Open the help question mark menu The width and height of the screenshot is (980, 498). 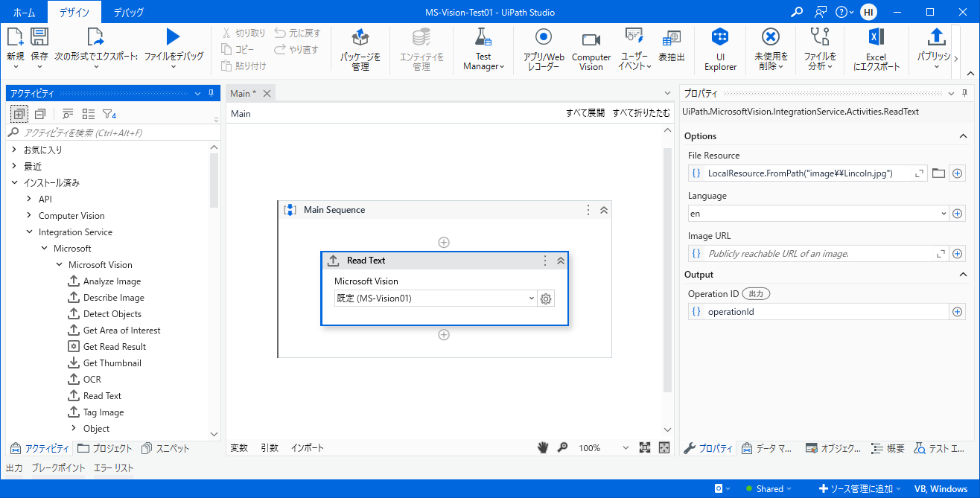(844, 12)
